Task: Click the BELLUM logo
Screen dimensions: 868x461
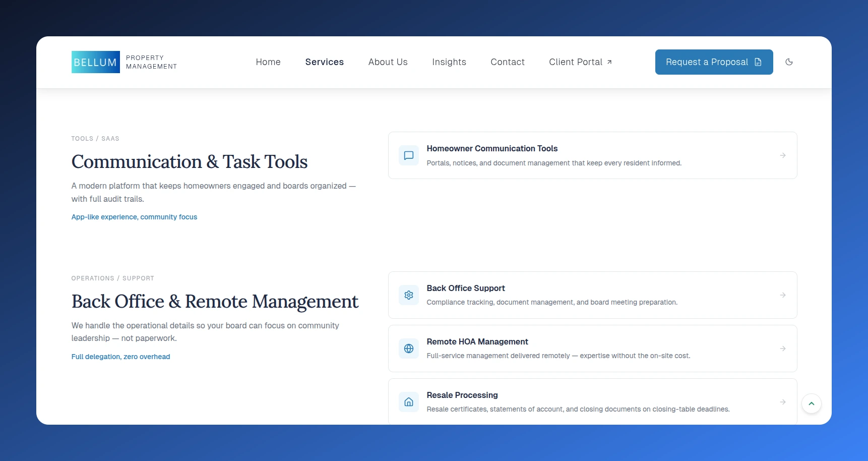Action: [96, 62]
